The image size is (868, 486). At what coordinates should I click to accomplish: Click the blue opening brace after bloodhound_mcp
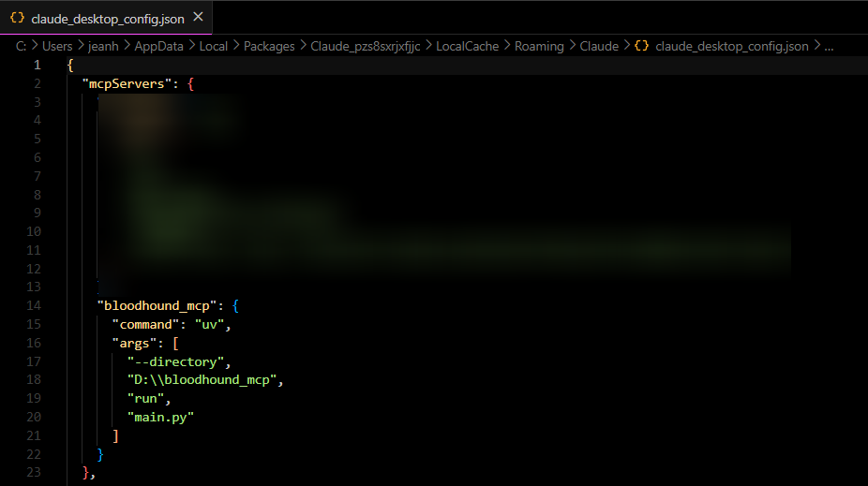tap(235, 306)
